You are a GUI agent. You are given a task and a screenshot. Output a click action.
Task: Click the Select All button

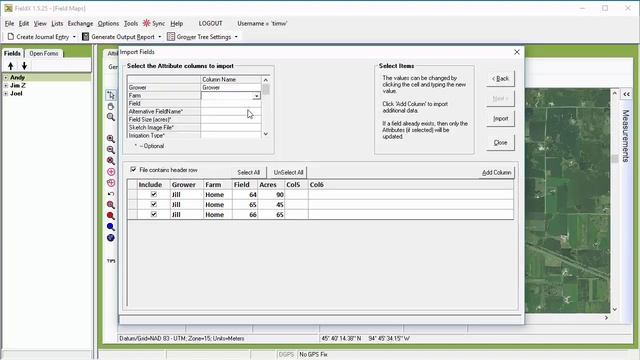tap(249, 172)
